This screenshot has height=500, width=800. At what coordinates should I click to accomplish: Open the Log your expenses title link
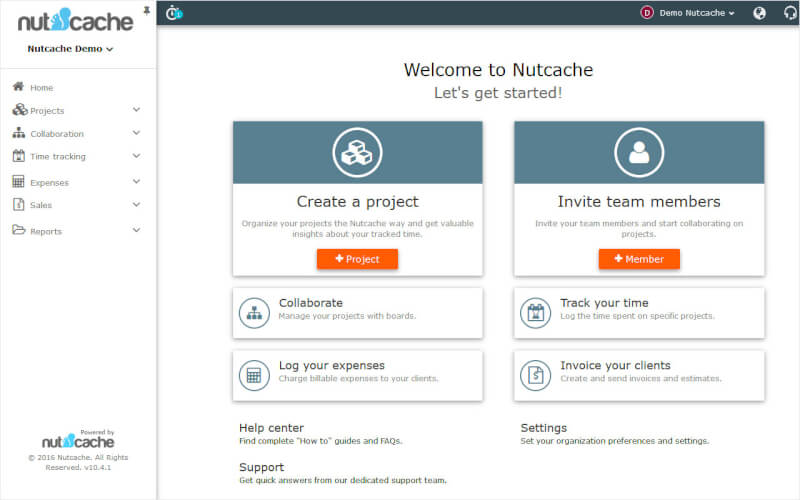tap(332, 365)
